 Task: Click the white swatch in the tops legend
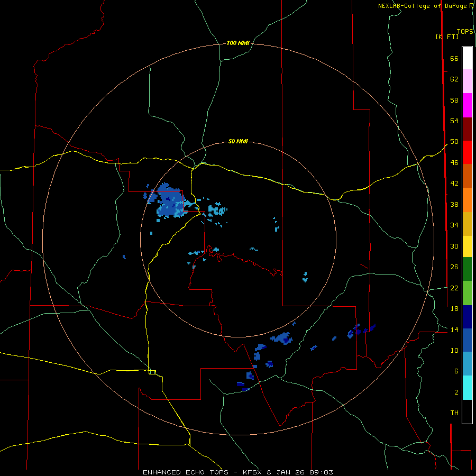click(467, 58)
